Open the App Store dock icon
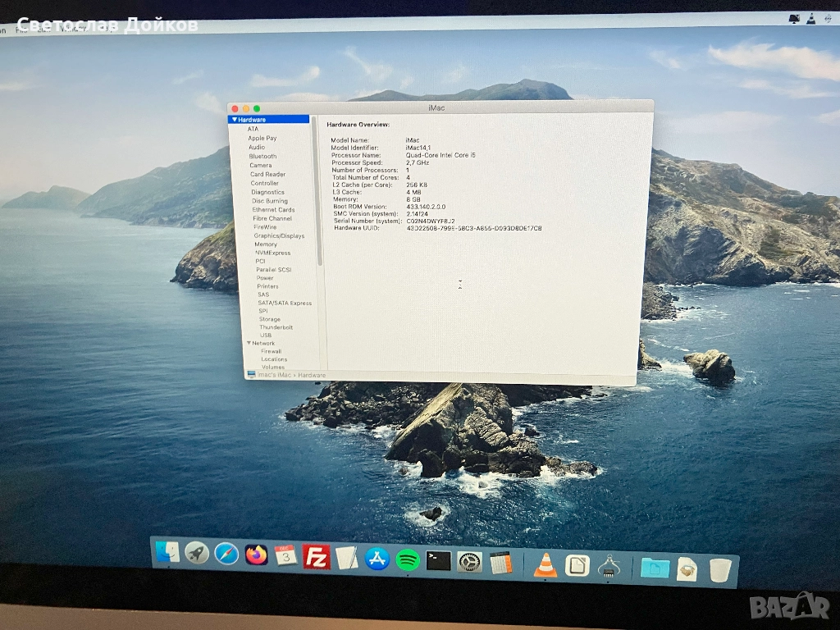 (x=377, y=559)
